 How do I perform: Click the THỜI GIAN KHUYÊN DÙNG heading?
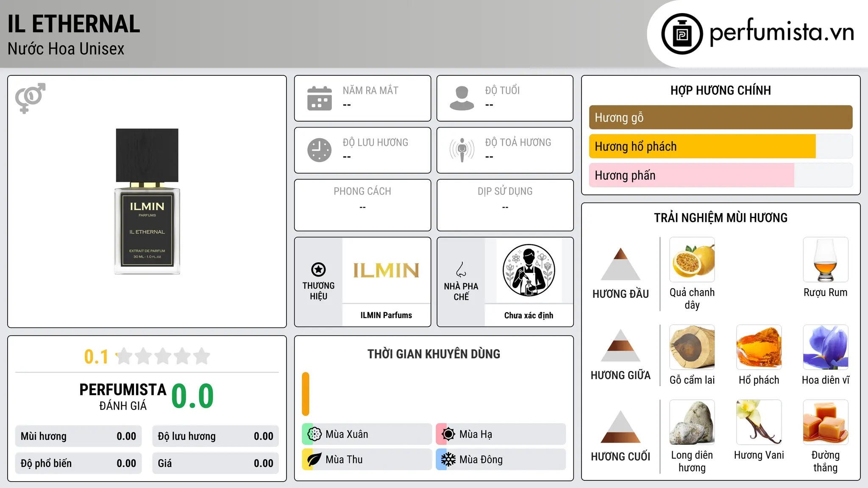coord(434,354)
